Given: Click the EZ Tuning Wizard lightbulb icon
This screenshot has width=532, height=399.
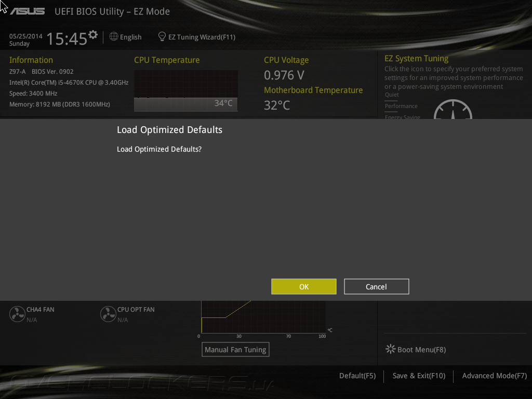Looking at the screenshot, I should pyautogui.click(x=162, y=36).
